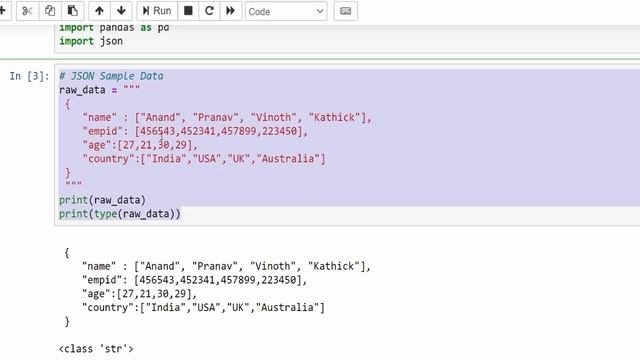This screenshot has height=360, width=640.
Task: Cut the selected cell with scissors icon
Action: pos(27,11)
